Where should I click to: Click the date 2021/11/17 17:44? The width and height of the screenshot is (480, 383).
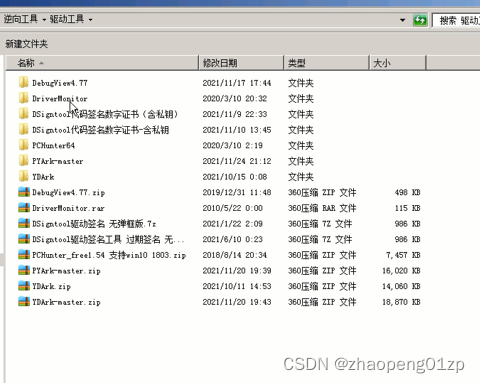tap(237, 83)
